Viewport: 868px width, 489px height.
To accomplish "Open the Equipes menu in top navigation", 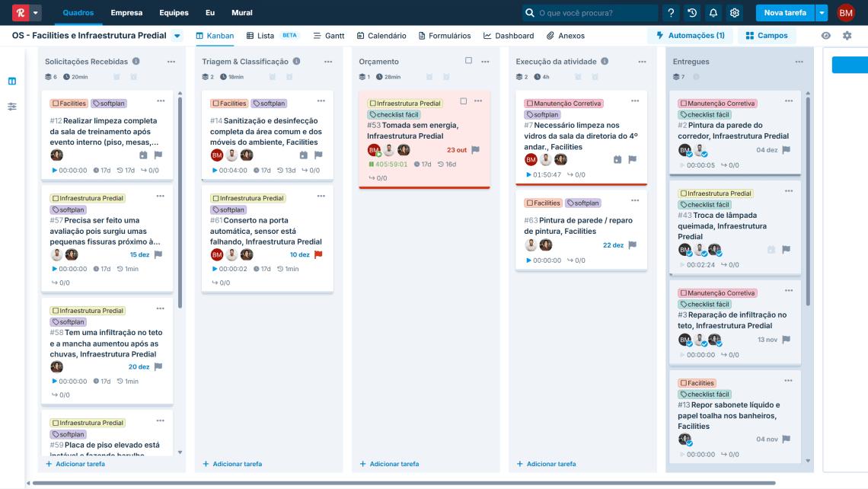I will pyautogui.click(x=174, y=13).
